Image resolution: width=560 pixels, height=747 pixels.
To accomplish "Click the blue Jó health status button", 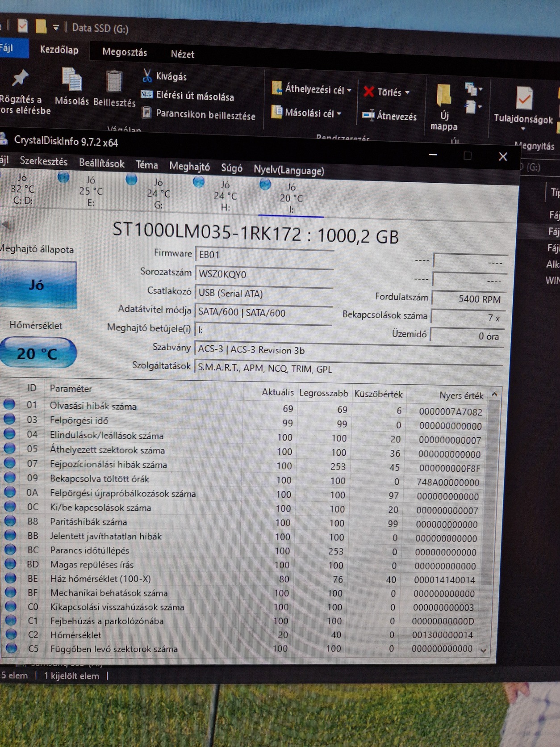I will pos(38,285).
